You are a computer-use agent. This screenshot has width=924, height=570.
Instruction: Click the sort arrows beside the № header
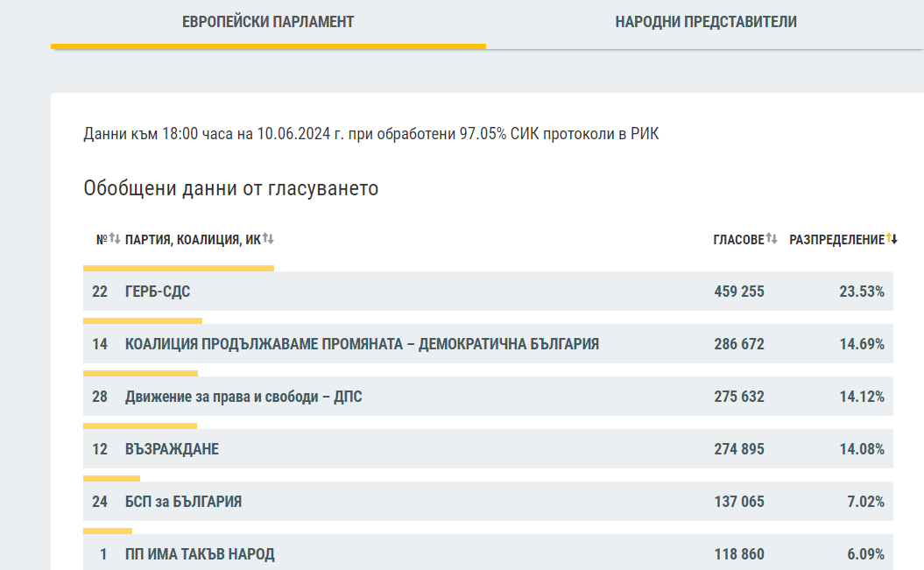click(114, 239)
